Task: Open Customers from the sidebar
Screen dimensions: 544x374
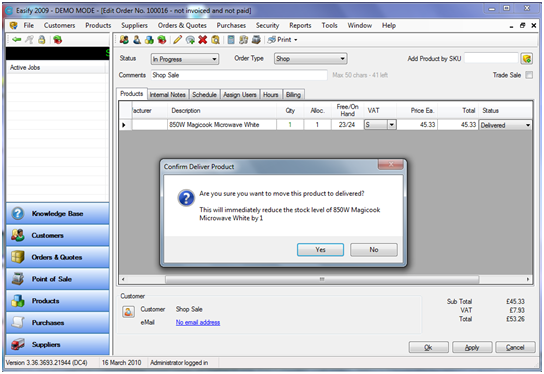Action: coord(58,236)
